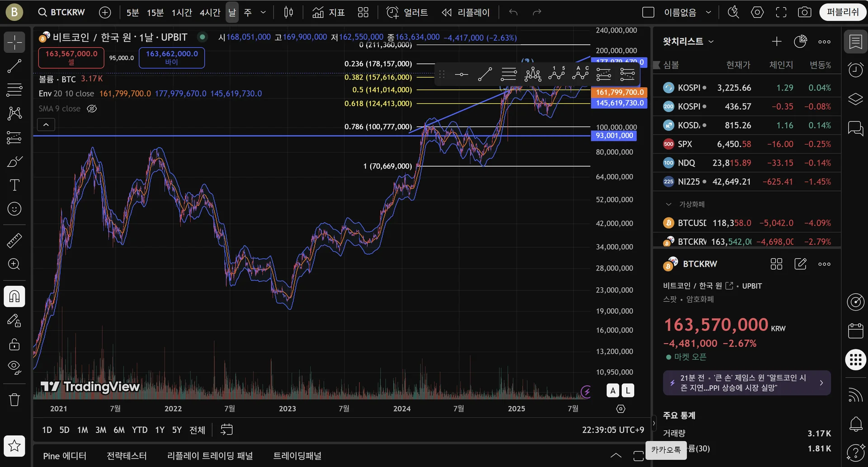This screenshot has width=868, height=467.
Task: Open indicator templates grid
Action: click(363, 12)
